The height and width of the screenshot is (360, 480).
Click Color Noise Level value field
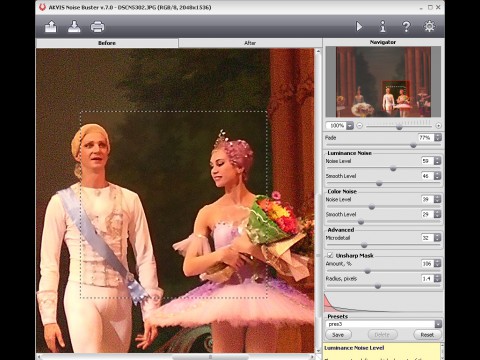coord(427,199)
